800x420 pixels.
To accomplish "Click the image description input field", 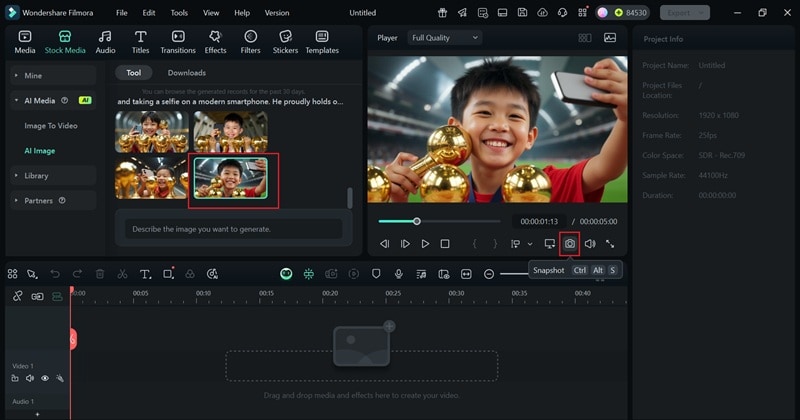I will [234, 229].
